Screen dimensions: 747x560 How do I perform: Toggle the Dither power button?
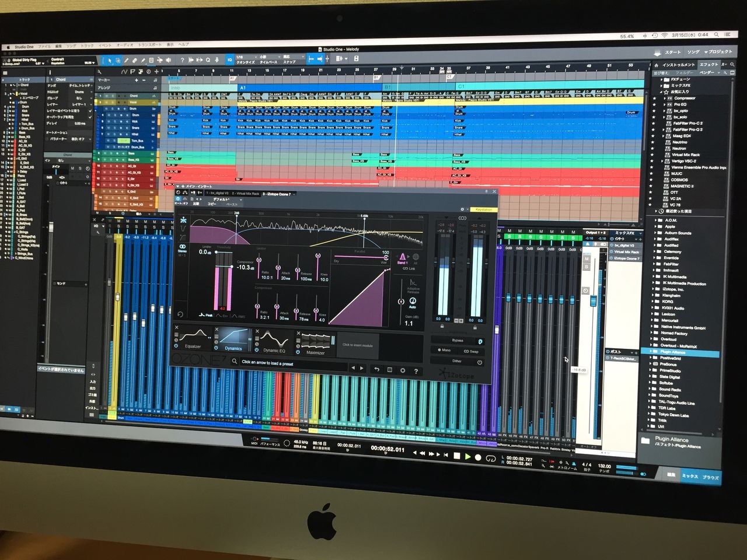tap(480, 362)
